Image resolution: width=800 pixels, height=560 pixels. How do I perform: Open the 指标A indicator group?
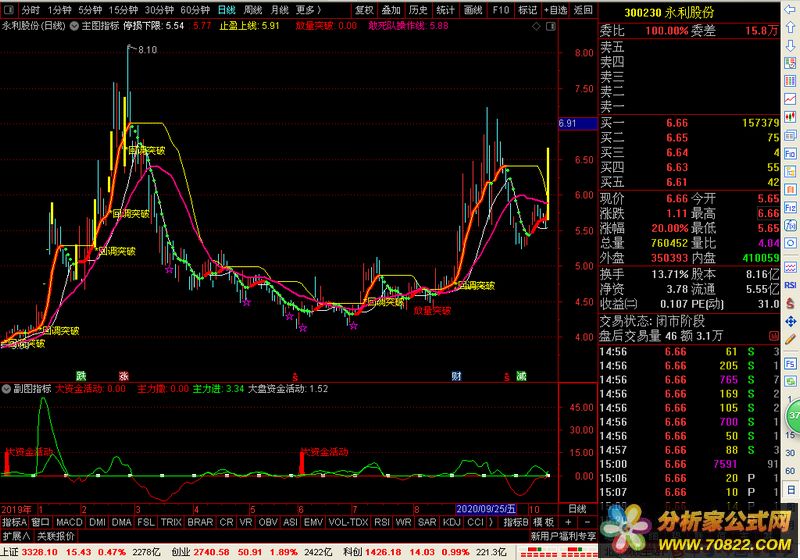pos(14,522)
